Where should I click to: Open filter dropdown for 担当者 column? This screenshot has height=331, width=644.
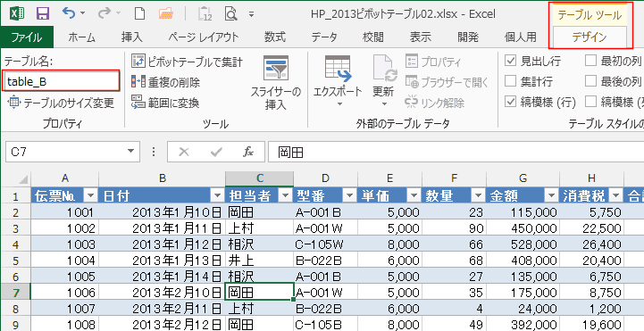coord(286,196)
